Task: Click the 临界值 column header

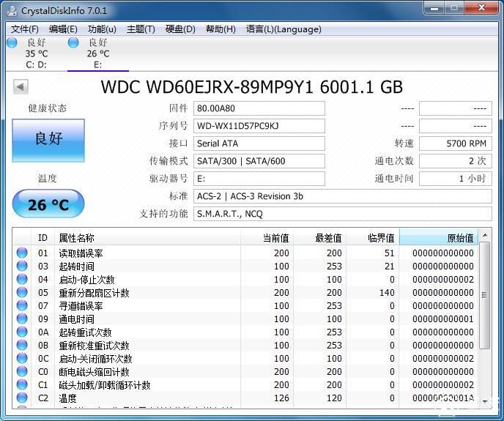Action: pyautogui.click(x=373, y=237)
